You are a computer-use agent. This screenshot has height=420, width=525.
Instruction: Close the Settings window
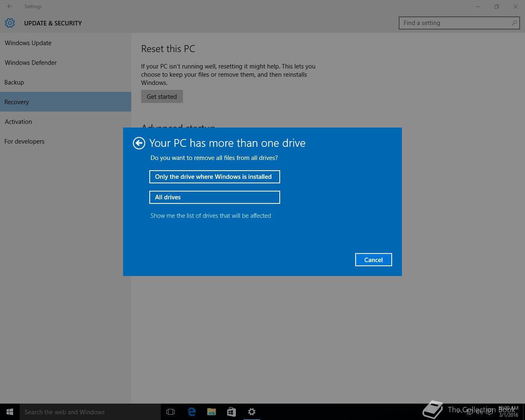tap(516, 7)
